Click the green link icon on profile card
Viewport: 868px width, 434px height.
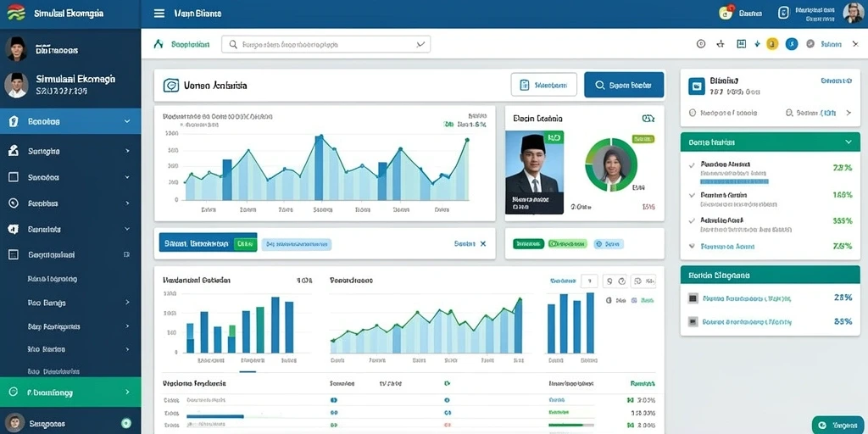[x=648, y=118]
